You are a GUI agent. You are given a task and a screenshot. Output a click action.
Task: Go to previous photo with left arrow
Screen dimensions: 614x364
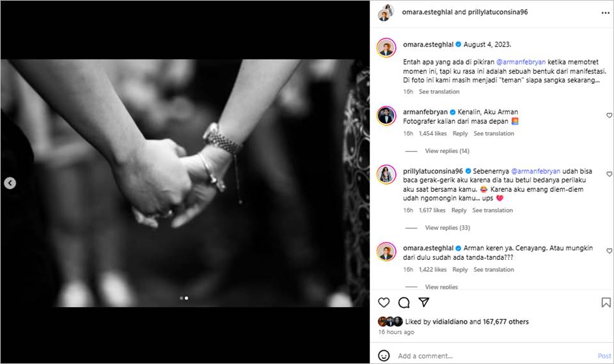click(10, 183)
